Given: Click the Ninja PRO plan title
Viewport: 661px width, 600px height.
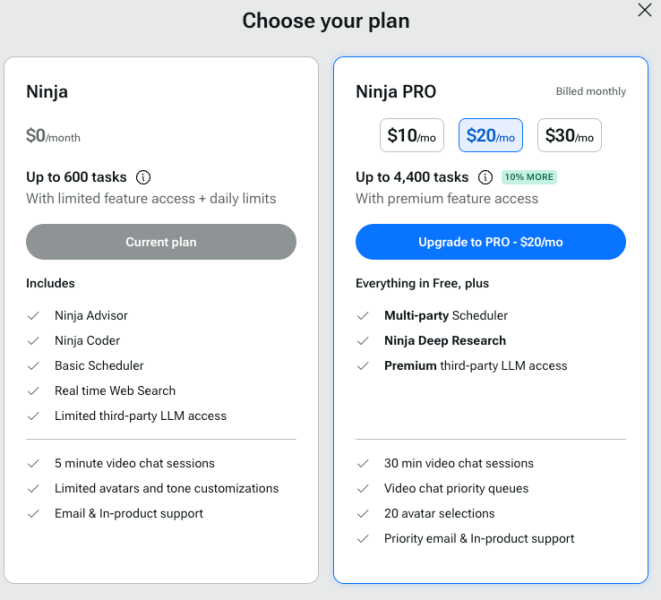Looking at the screenshot, I should coord(396,92).
